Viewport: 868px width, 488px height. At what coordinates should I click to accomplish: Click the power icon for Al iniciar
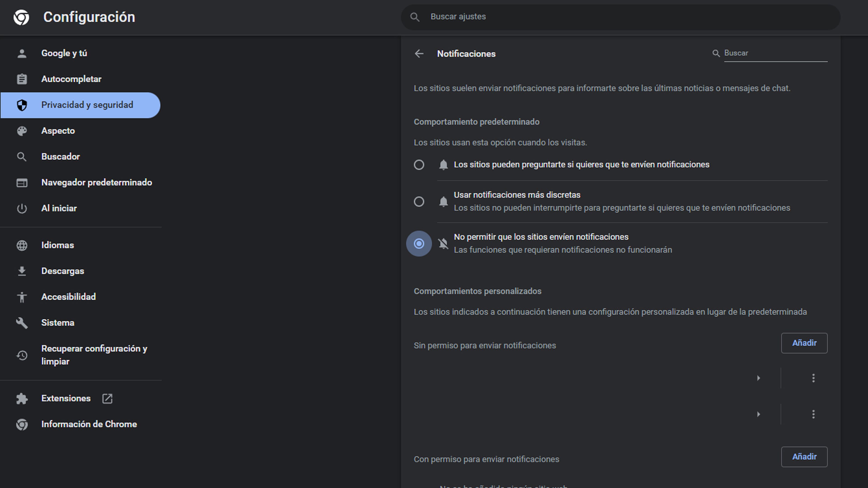(22, 209)
